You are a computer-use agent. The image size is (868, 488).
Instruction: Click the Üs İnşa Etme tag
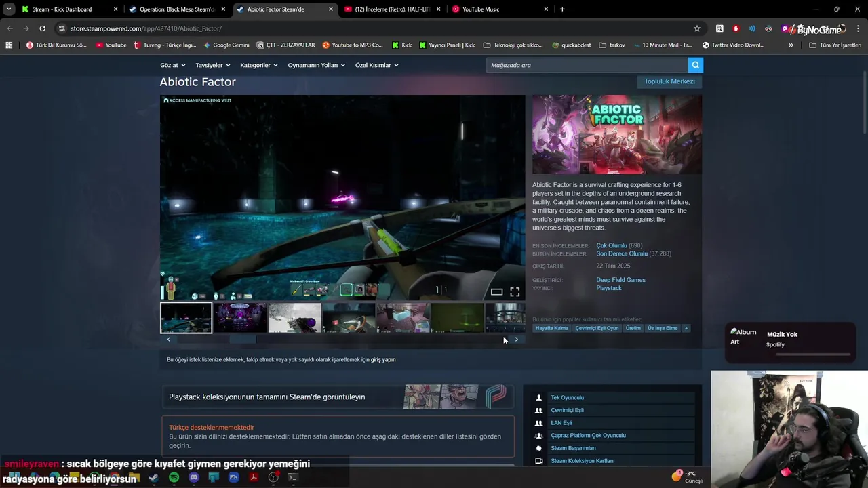[663, 328]
